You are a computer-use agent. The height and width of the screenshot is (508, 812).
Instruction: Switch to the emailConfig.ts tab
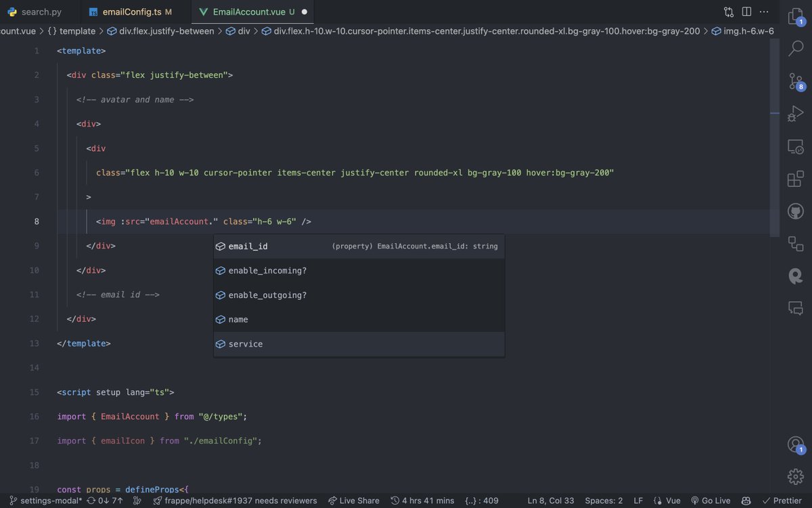135,12
